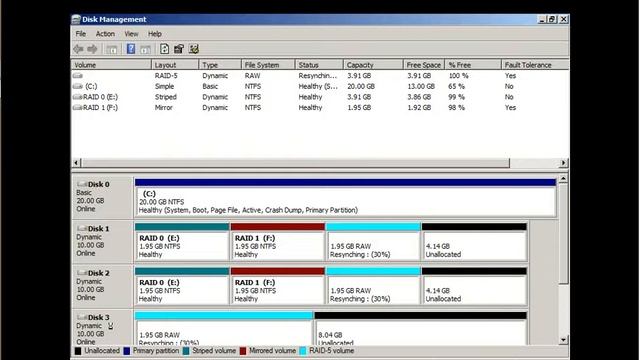Screen dimensions: 640x360
Task: Open Help via blue question mark icon
Action: click(x=131, y=49)
